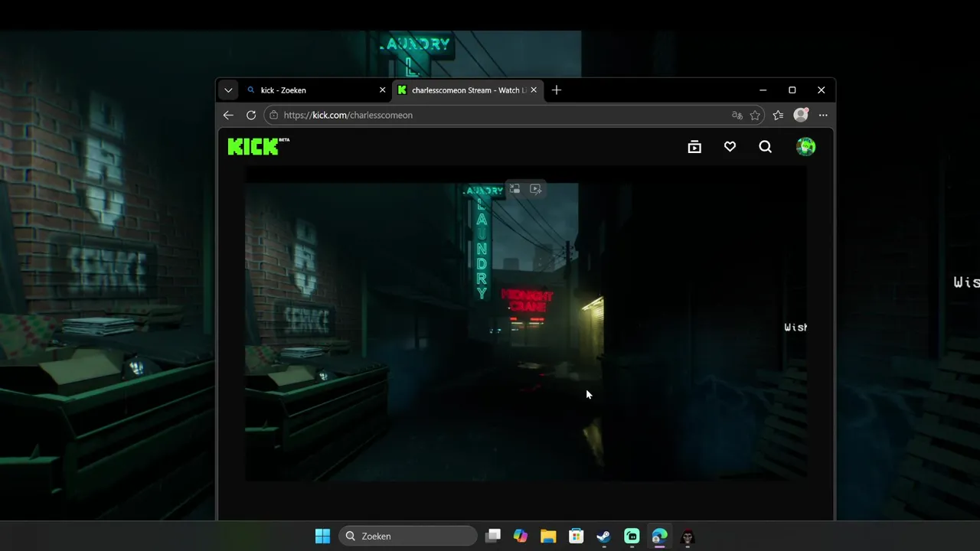
Task: Open the Streamlabs taskbar app
Action: (632, 536)
